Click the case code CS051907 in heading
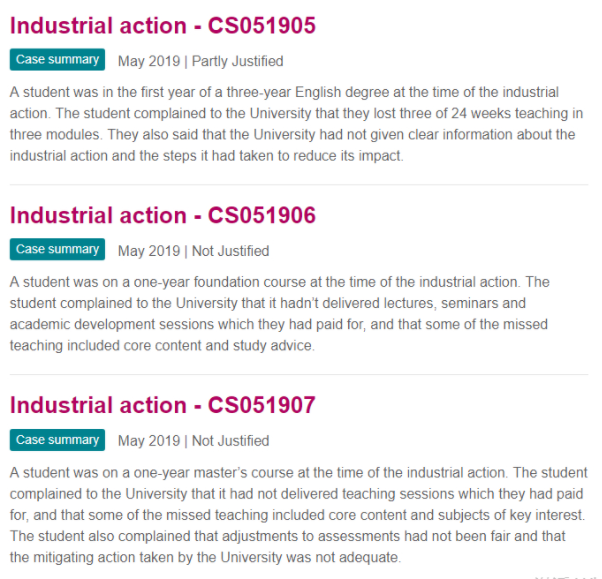602x579 pixels. (x=261, y=405)
